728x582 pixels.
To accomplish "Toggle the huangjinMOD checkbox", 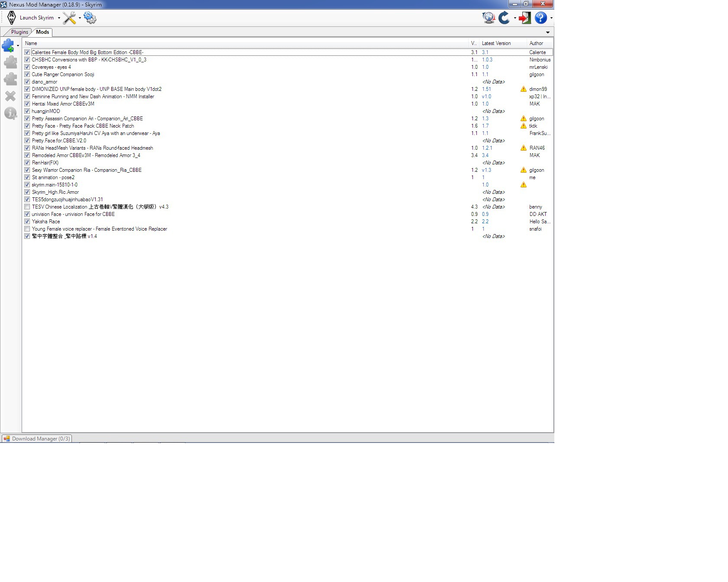I will (x=27, y=111).
